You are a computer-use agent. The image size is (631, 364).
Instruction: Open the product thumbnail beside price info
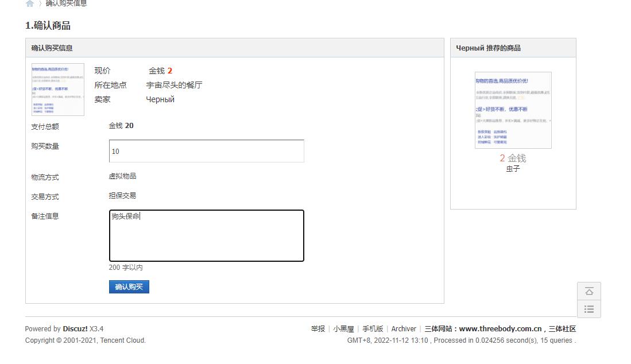58,90
